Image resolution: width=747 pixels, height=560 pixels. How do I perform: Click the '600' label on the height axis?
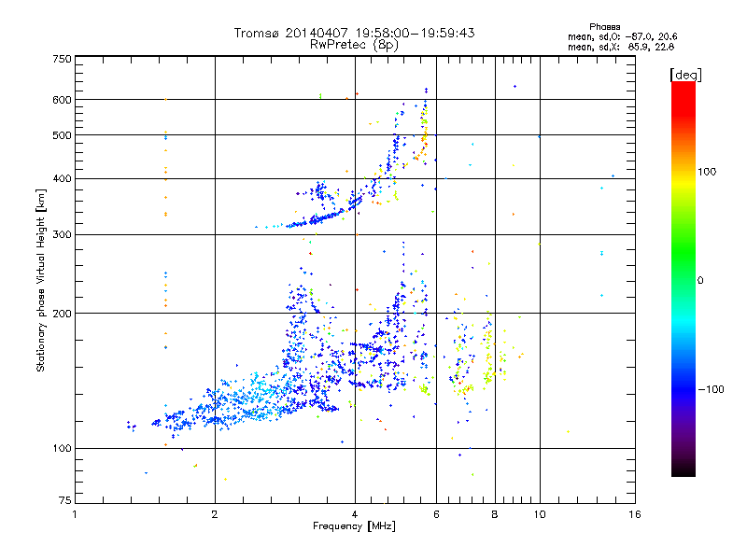tap(62, 100)
